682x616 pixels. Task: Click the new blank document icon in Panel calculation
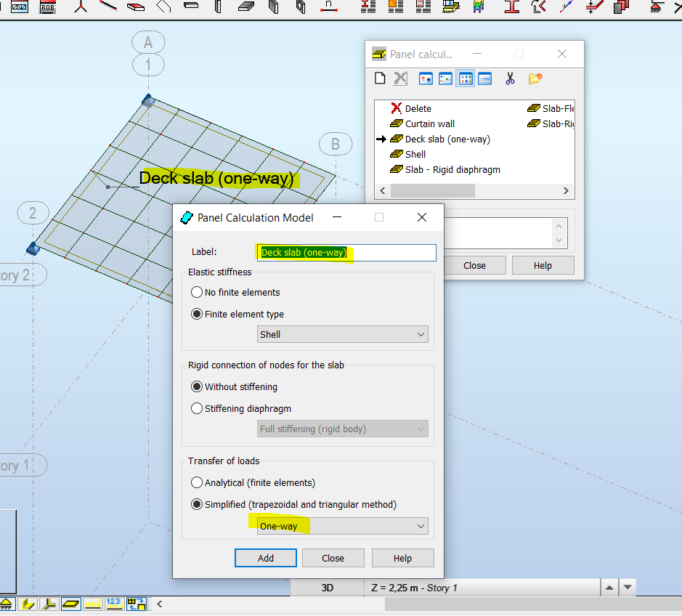(379, 78)
